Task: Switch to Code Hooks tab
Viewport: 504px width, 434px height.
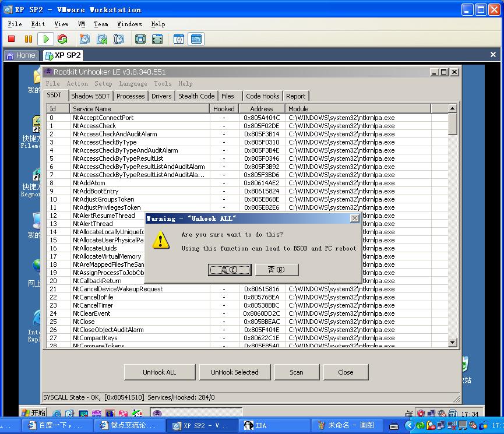Action: coord(263,96)
